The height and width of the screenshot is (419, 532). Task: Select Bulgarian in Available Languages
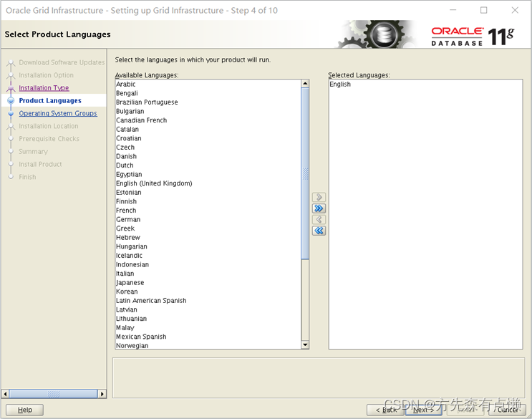[208, 111]
